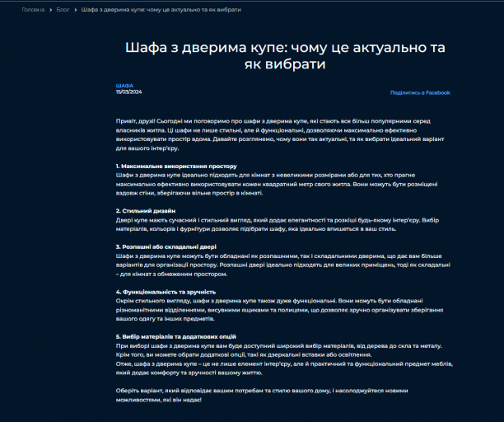Click the paragraph starting 'Двері купе мають сучасний'

coord(278,224)
